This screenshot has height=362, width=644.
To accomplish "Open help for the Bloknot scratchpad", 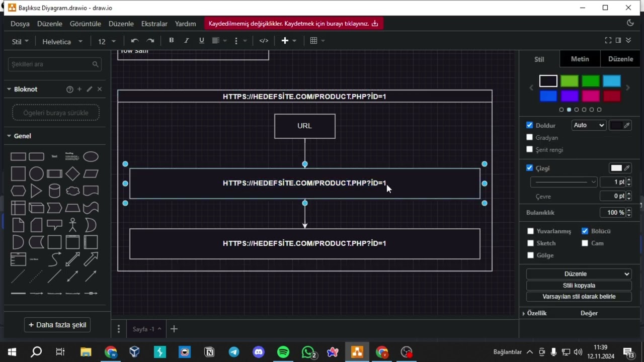I will [x=69, y=89].
